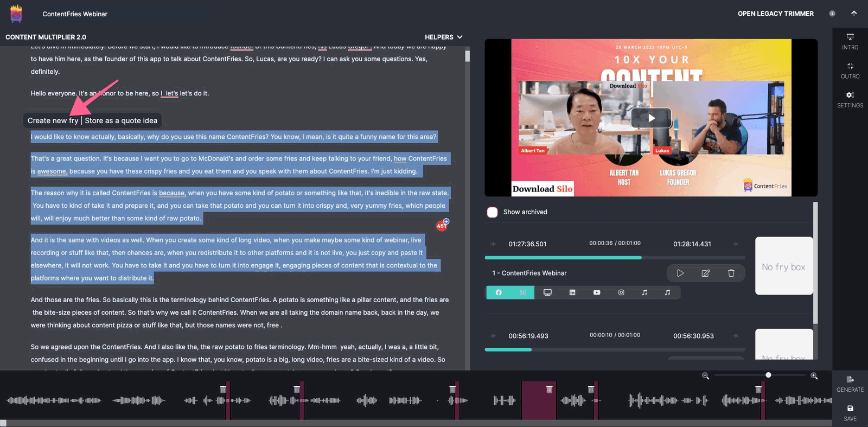Zoom out the waveform timeline
The width and height of the screenshot is (868, 427).
(705, 375)
